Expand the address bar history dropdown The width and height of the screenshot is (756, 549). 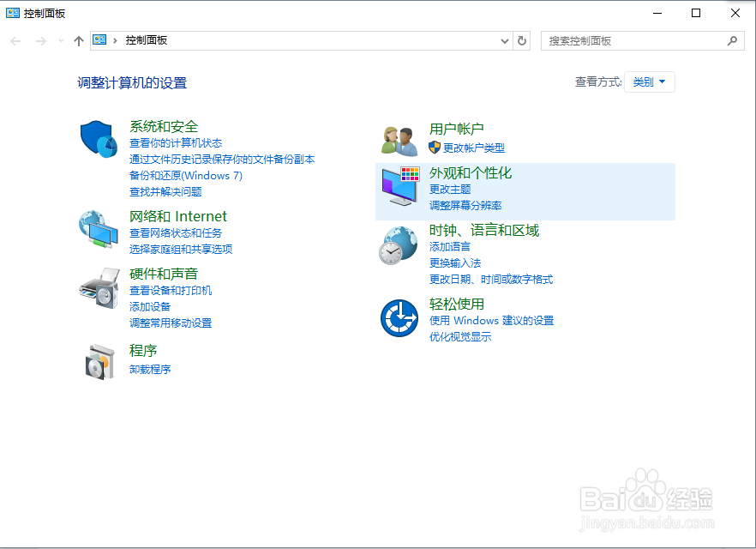[x=505, y=41]
